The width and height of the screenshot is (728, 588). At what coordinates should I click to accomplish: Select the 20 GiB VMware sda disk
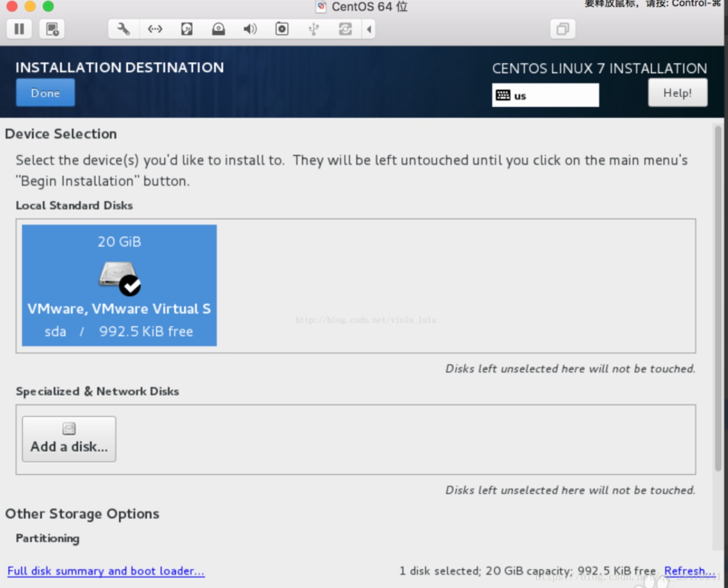point(119,286)
